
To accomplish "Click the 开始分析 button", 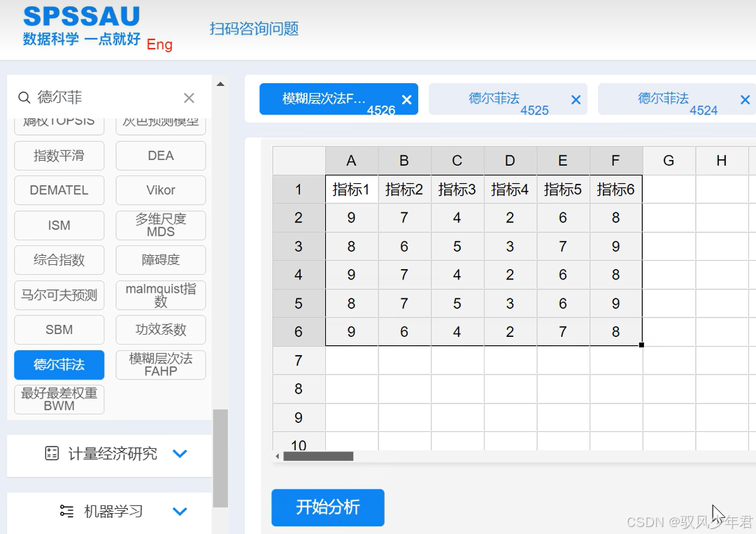I will (328, 507).
